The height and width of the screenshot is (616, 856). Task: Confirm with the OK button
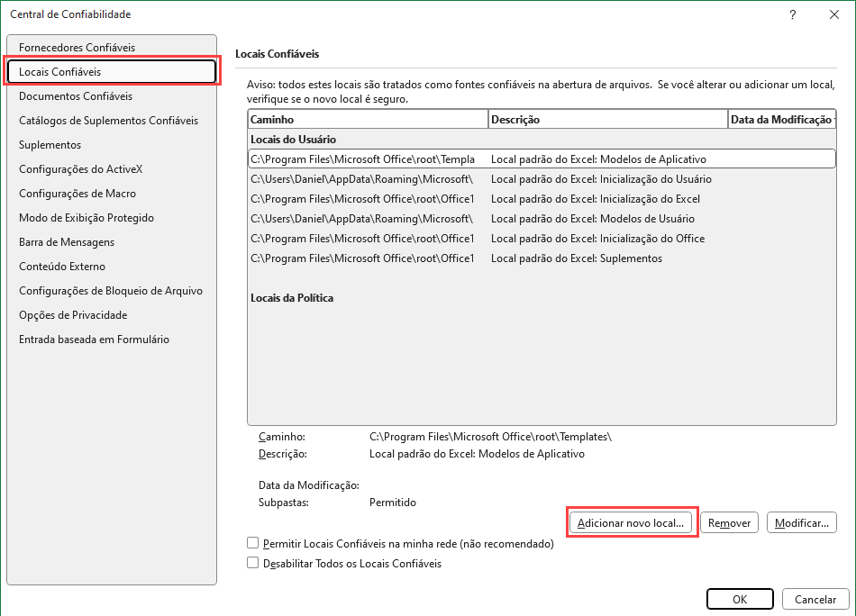(x=740, y=599)
